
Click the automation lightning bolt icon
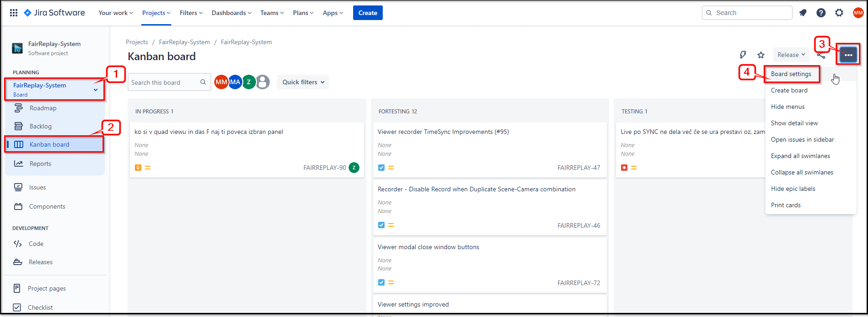pyautogui.click(x=743, y=55)
